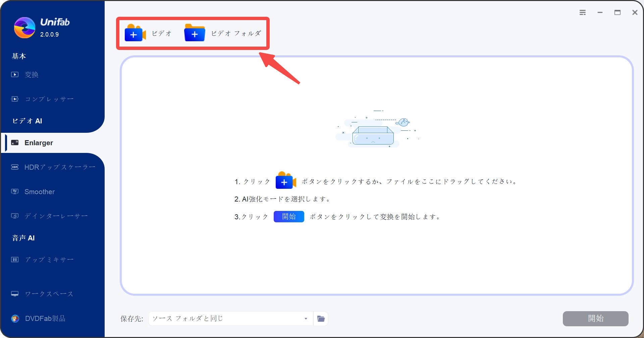Click the version number 2.0.0.9
This screenshot has height=338, width=644.
coord(49,35)
